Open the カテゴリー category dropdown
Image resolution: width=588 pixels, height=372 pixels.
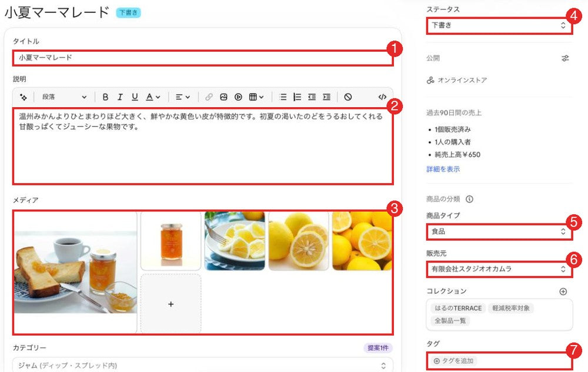click(203, 366)
